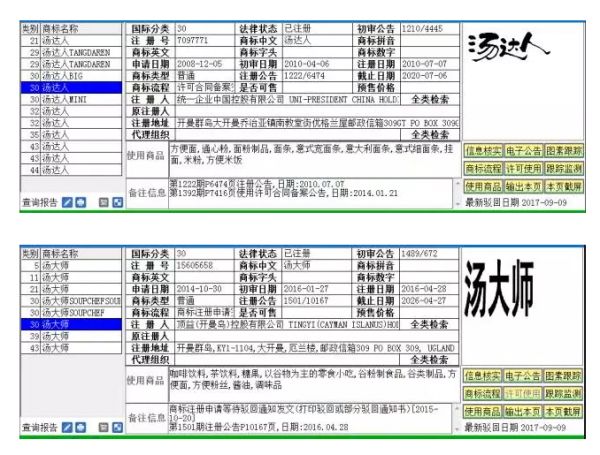This screenshot has width=600, height=455.
Task: Click the gray image icon in 汤大师 panel
Action: [x=103, y=427]
